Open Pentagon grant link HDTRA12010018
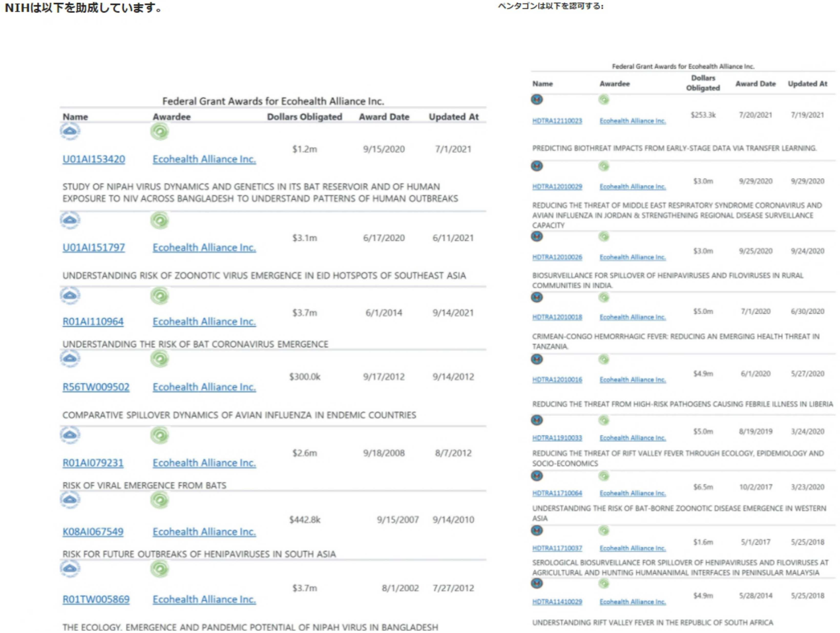 [x=557, y=317]
